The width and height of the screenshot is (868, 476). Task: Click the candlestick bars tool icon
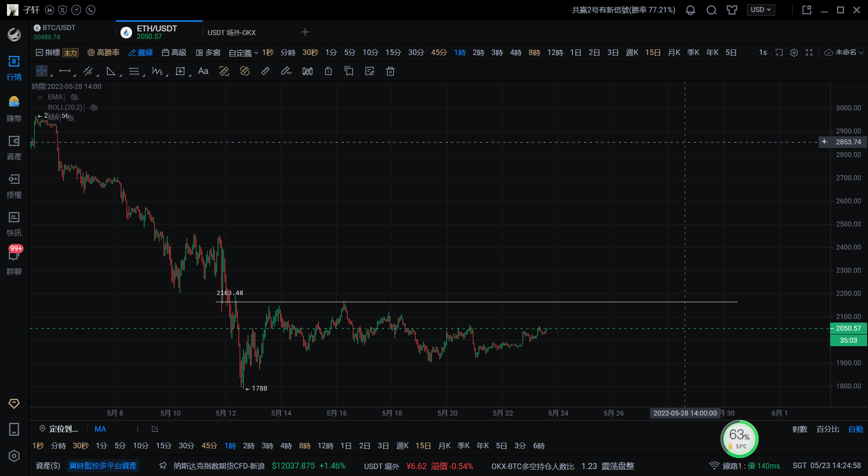click(307, 71)
